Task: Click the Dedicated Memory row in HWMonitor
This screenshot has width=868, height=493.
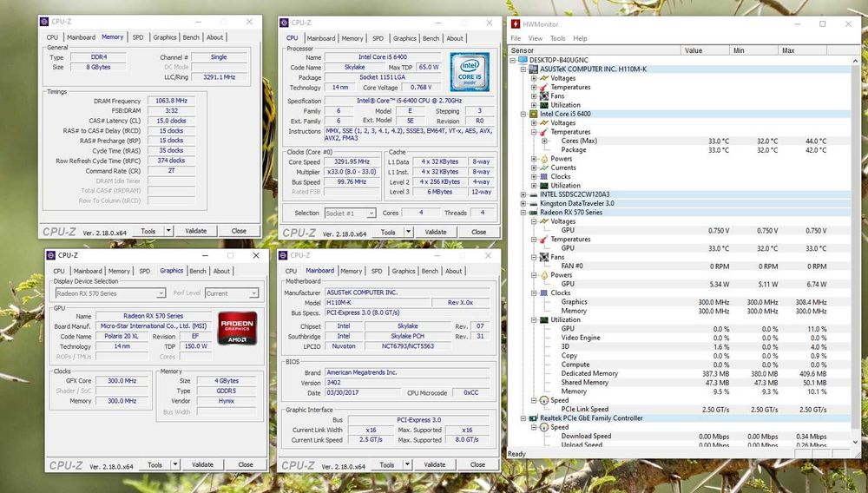Action: [680, 373]
